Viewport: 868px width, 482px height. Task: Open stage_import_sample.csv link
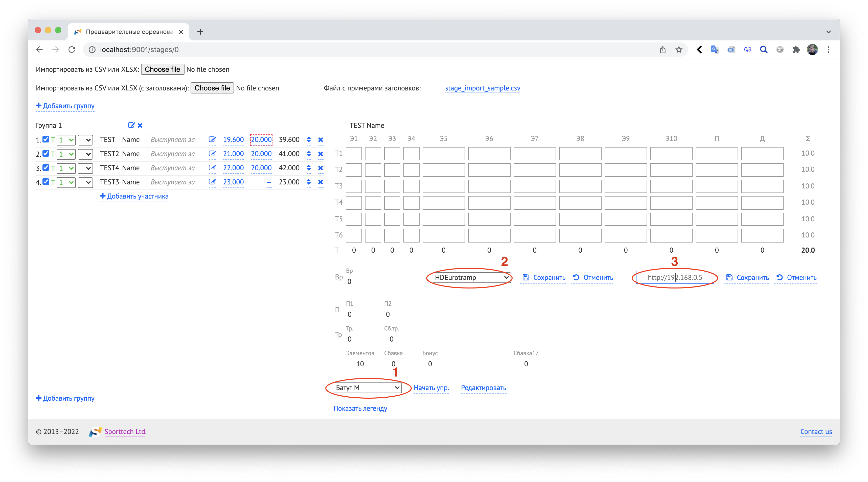pyautogui.click(x=483, y=88)
